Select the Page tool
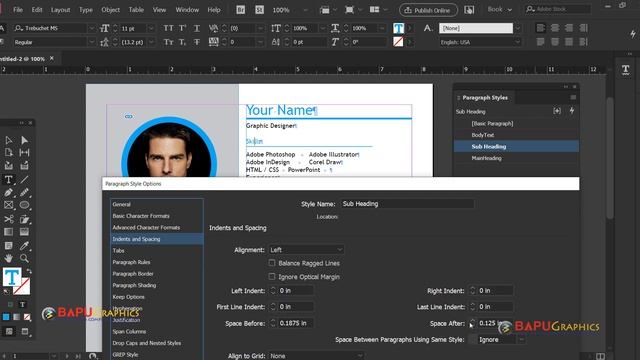The height and width of the screenshot is (360, 640). pos(9,153)
